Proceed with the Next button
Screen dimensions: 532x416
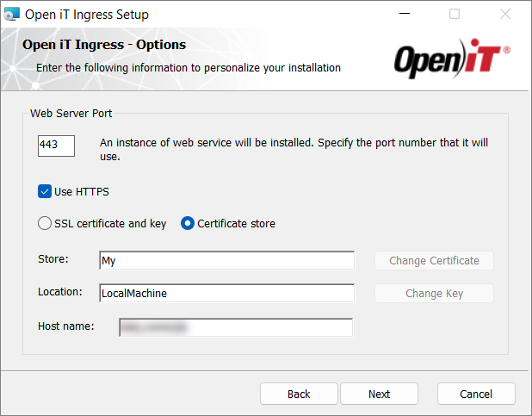tap(380, 394)
